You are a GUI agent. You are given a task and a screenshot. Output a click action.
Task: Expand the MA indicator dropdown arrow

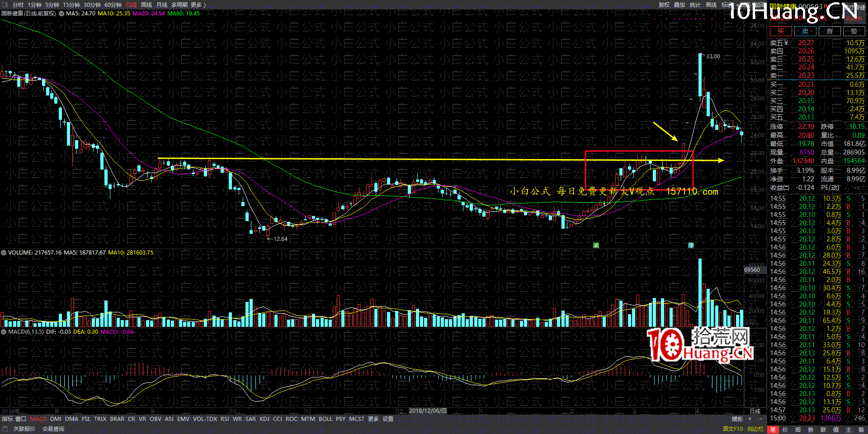pos(61,14)
